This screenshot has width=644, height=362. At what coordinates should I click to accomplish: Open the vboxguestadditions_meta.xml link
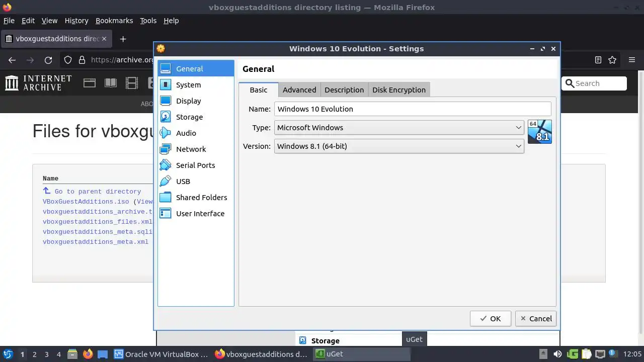point(96,242)
